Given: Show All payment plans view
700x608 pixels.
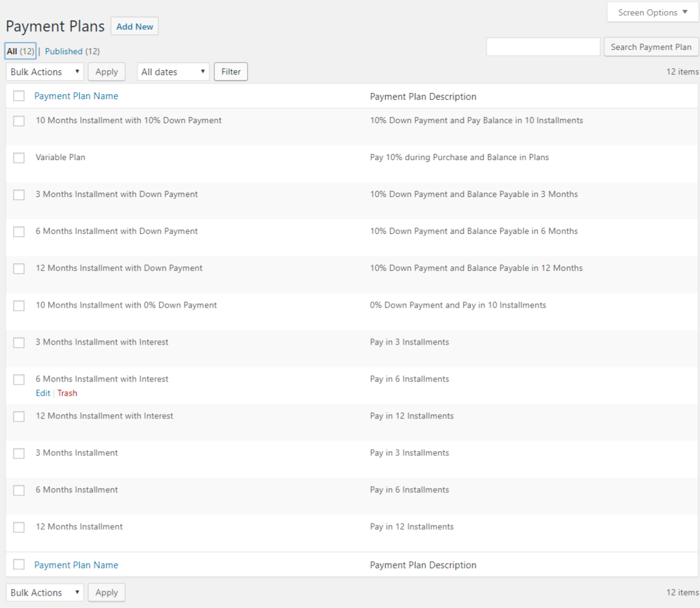Looking at the screenshot, I should 20,51.
